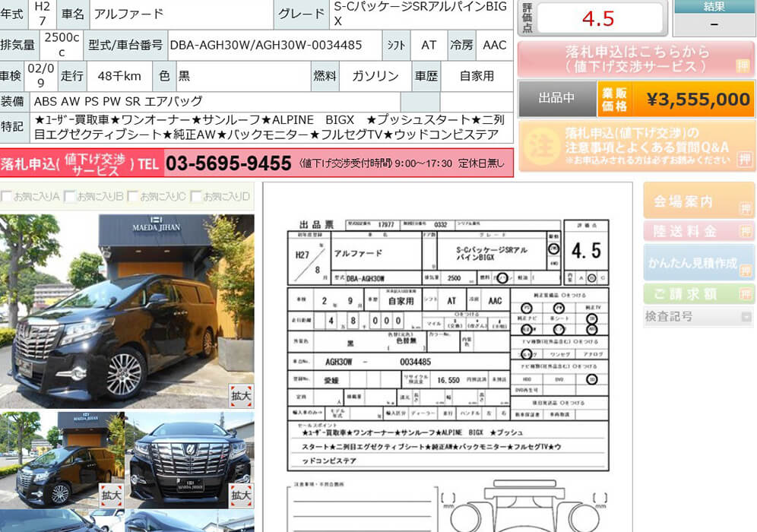Open the front grille Alphard thumbnail
The height and width of the screenshot is (532, 757).
(190, 460)
